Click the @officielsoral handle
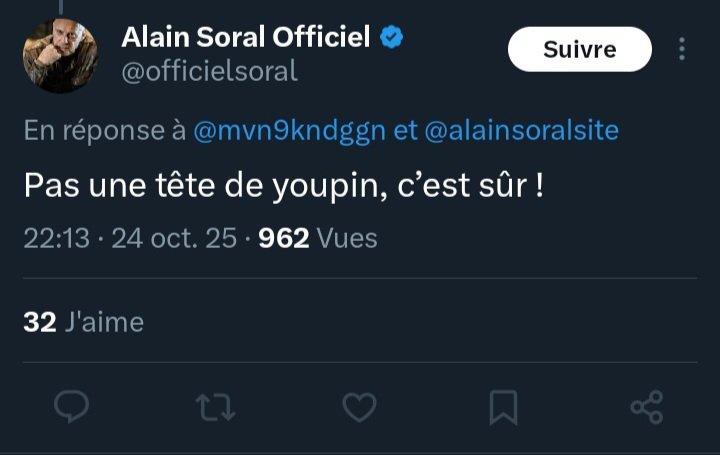The image size is (720, 455). click(x=209, y=72)
